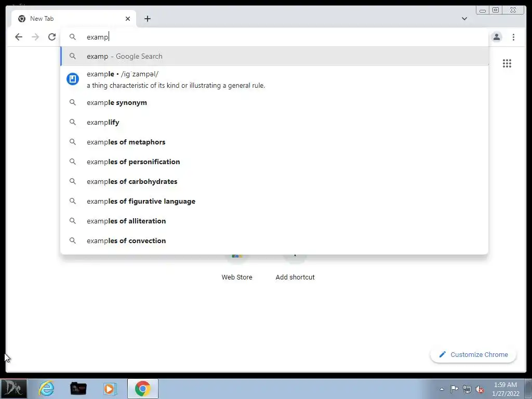Click the address bar search magnifier icon
The width and height of the screenshot is (532, 399).
coord(73,37)
